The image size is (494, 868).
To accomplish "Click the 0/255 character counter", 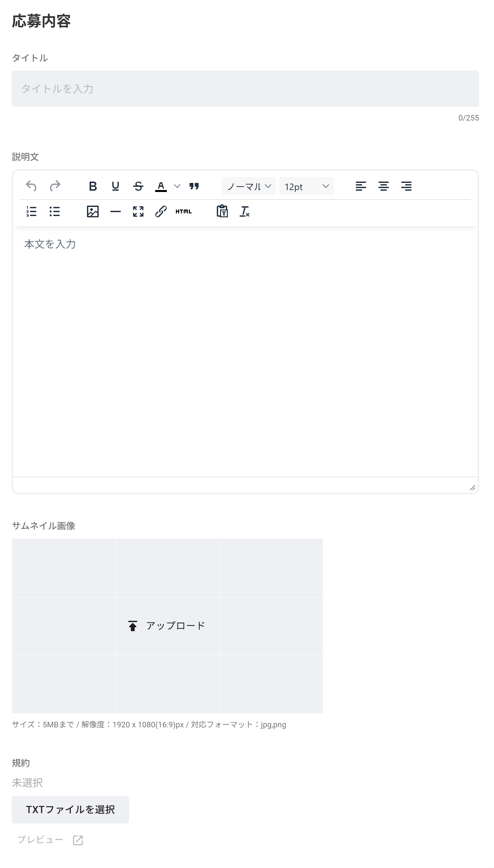I will point(469,118).
